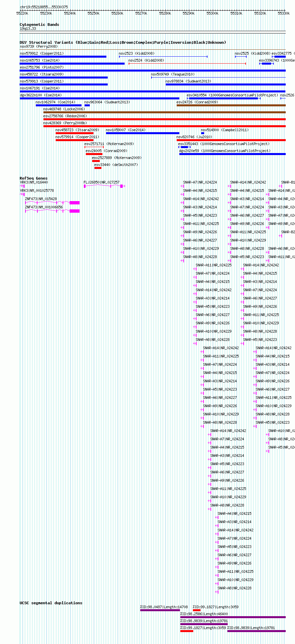Select the dgv3622n100 (Coe2014) variant
This screenshot has height=644, width=295.
(99, 98)
